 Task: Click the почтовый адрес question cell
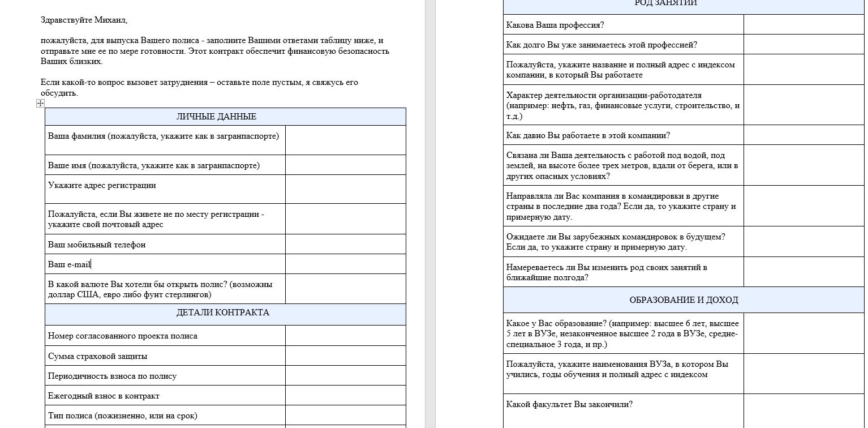tap(165, 219)
